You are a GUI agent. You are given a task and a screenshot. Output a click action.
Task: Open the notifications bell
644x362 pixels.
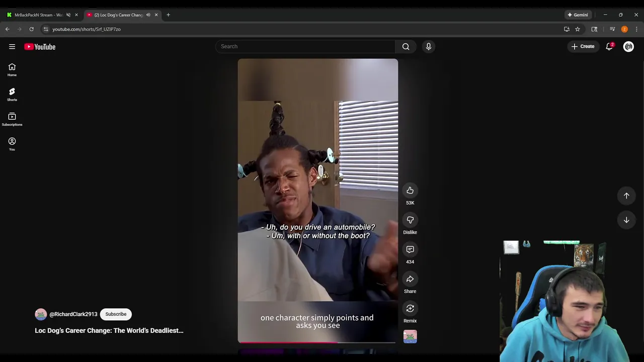[609, 46]
